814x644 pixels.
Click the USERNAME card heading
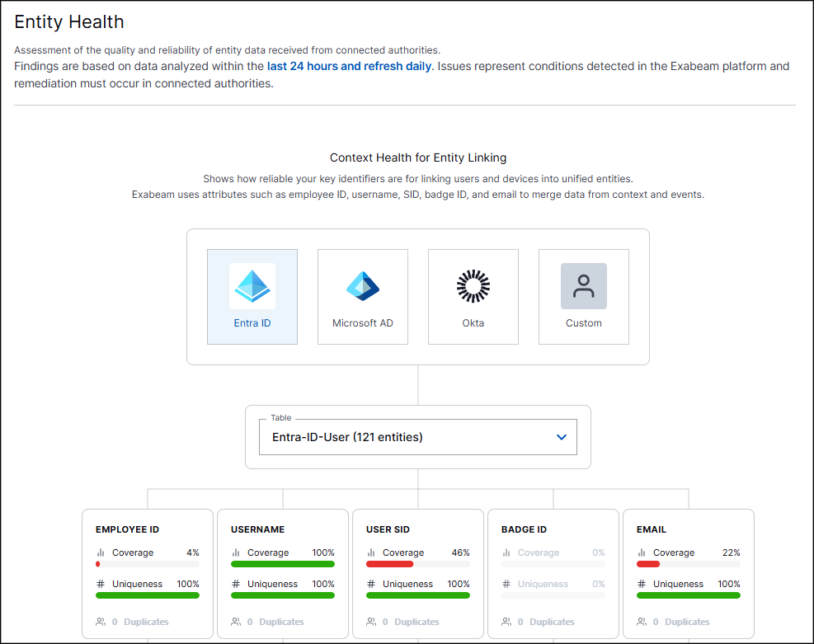(x=257, y=529)
